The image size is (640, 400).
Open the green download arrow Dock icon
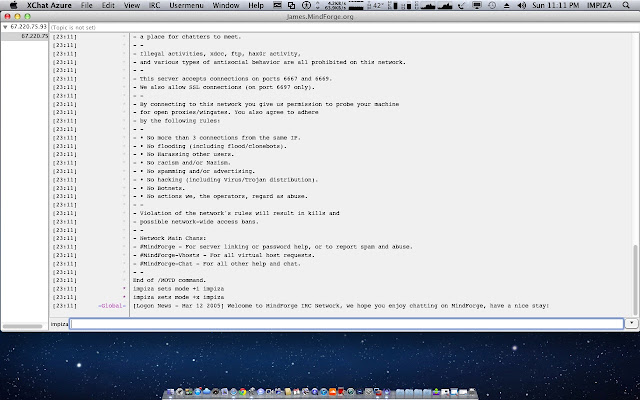[436, 392]
